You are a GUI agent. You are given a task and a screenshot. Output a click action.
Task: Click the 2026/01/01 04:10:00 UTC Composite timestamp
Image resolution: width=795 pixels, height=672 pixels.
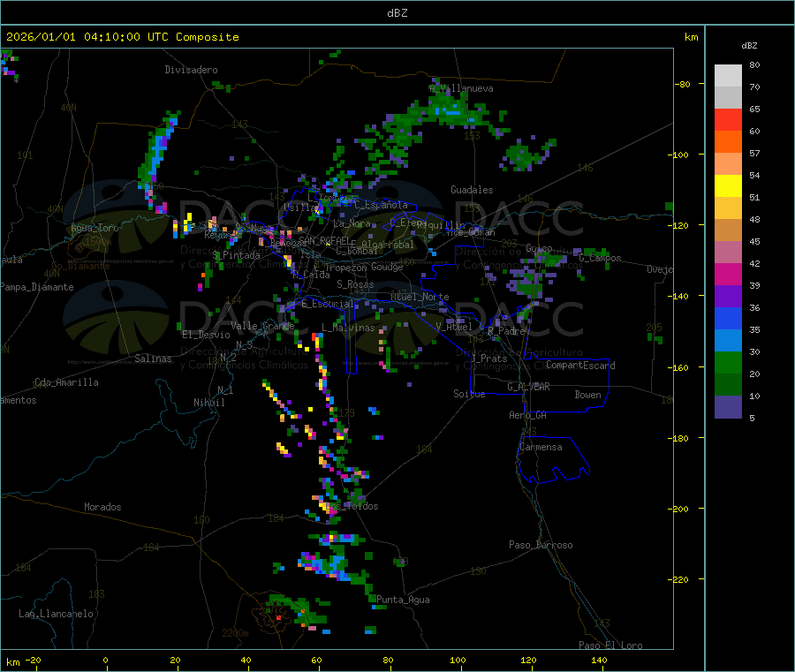[122, 37]
